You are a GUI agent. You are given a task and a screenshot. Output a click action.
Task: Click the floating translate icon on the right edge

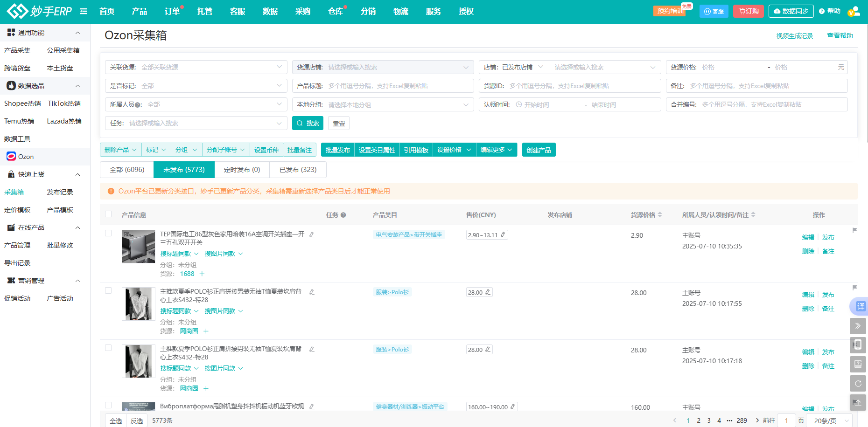tap(860, 306)
